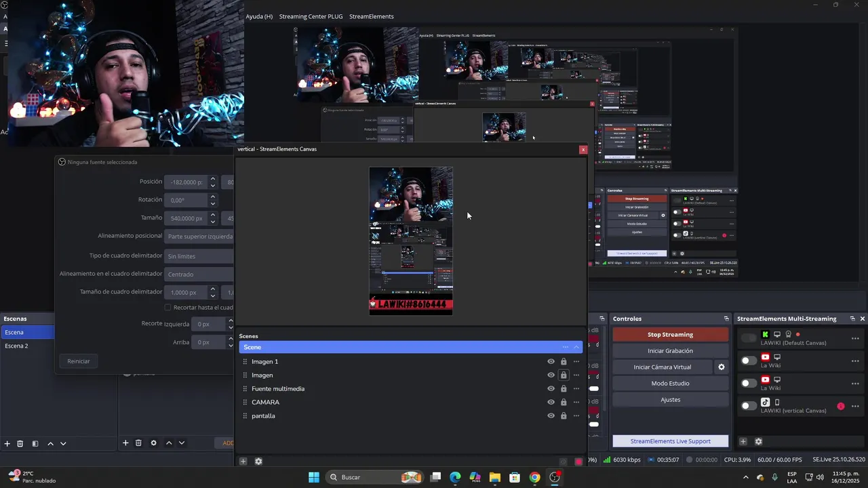Open options for first La Wiki output
The image size is (868, 488).
tap(855, 361)
